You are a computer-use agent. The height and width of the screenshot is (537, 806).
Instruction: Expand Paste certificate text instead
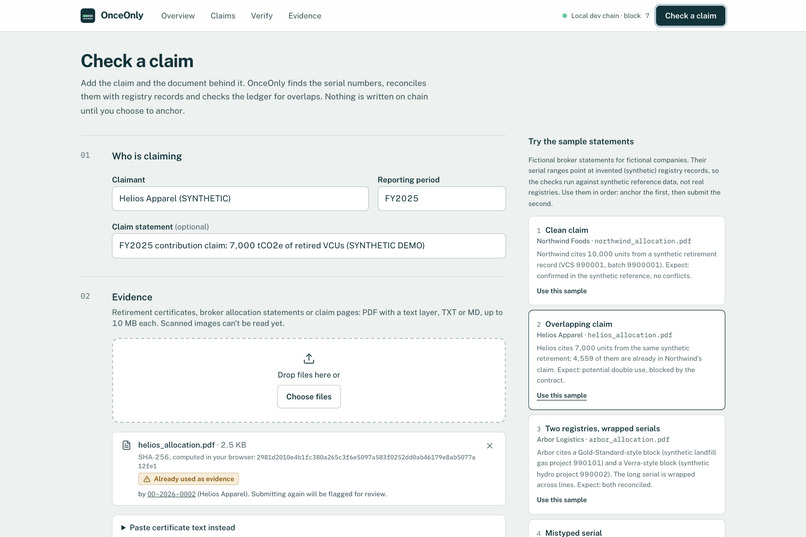click(x=178, y=527)
